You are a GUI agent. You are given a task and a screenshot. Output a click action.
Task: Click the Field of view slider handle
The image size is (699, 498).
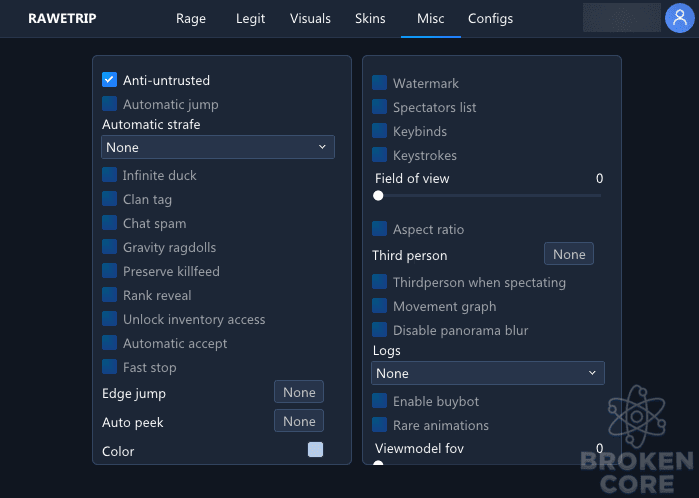coord(378,196)
